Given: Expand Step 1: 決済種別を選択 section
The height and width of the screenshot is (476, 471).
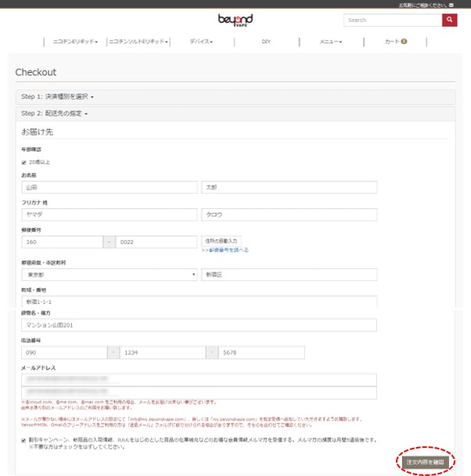Looking at the screenshot, I should pos(58,97).
